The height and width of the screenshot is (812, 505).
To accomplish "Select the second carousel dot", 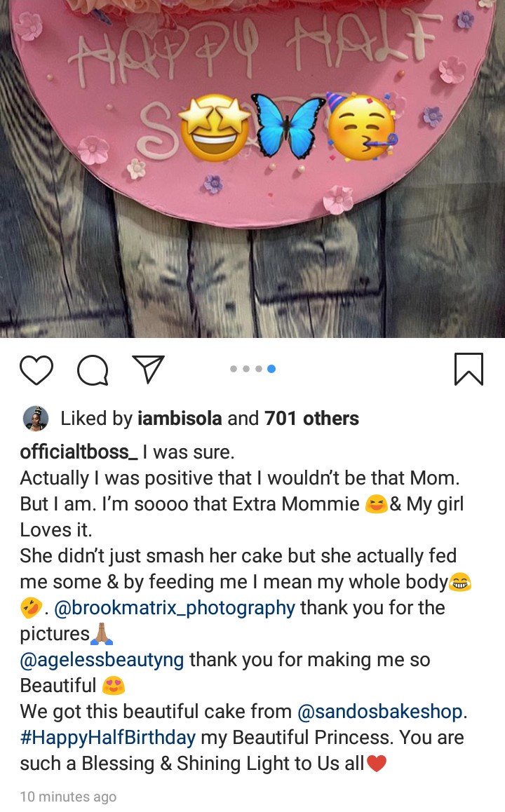I will (246, 369).
